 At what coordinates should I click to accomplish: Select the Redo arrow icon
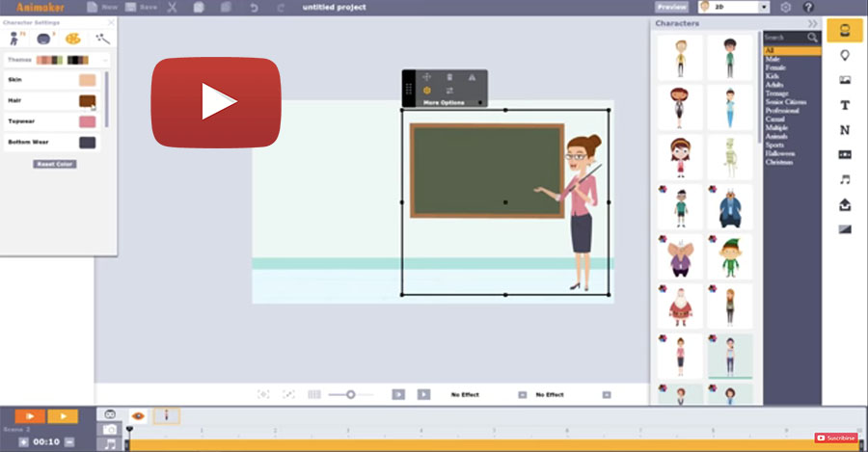[x=281, y=8]
